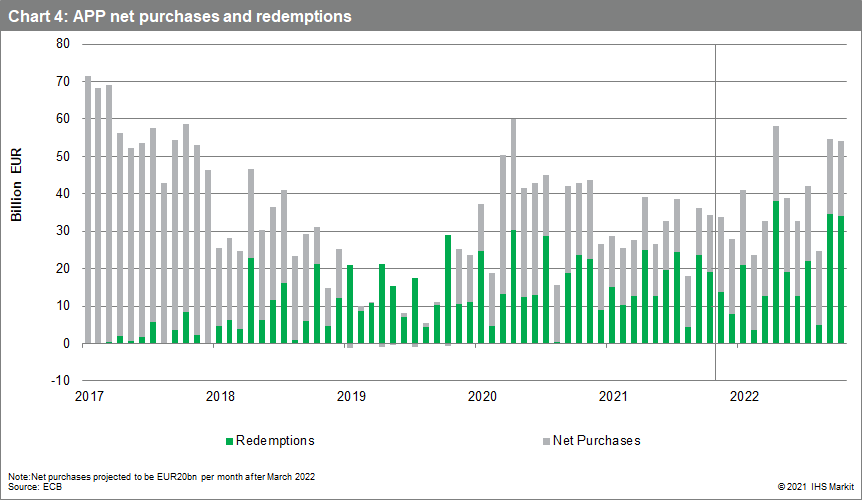Click the 2018 label on the x-axis

(220, 397)
